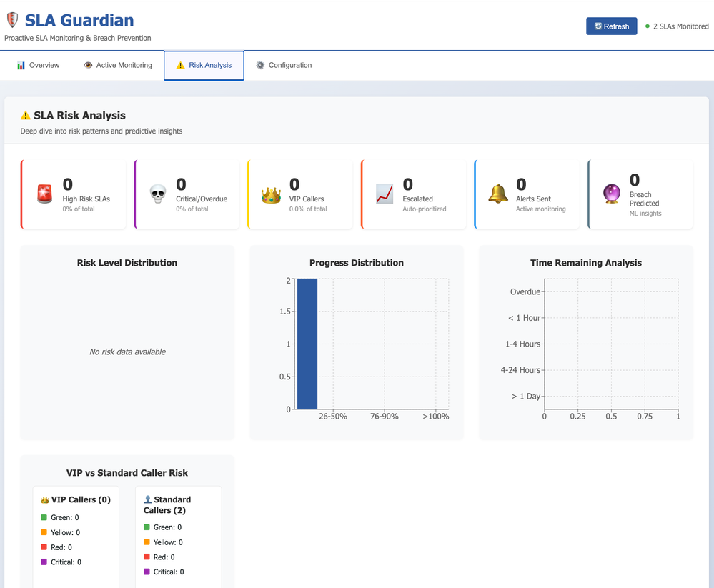
Task: Select the Risk Analysis tab
Action: click(x=204, y=65)
